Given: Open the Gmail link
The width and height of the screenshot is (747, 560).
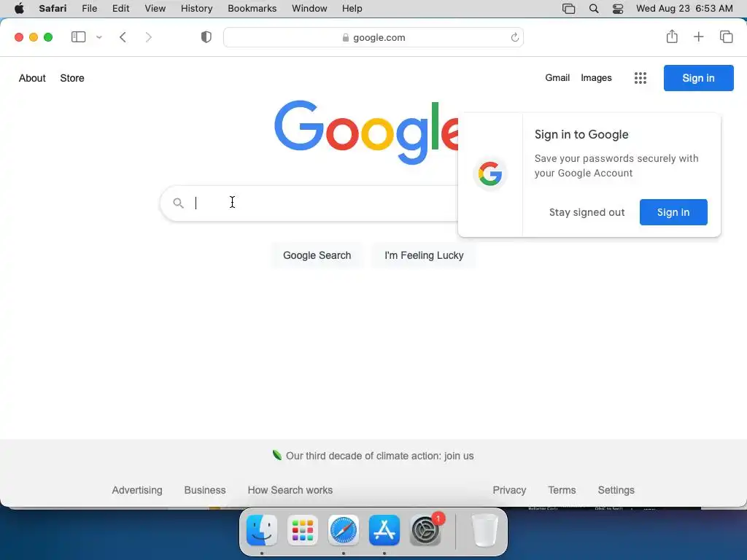Looking at the screenshot, I should (557, 77).
